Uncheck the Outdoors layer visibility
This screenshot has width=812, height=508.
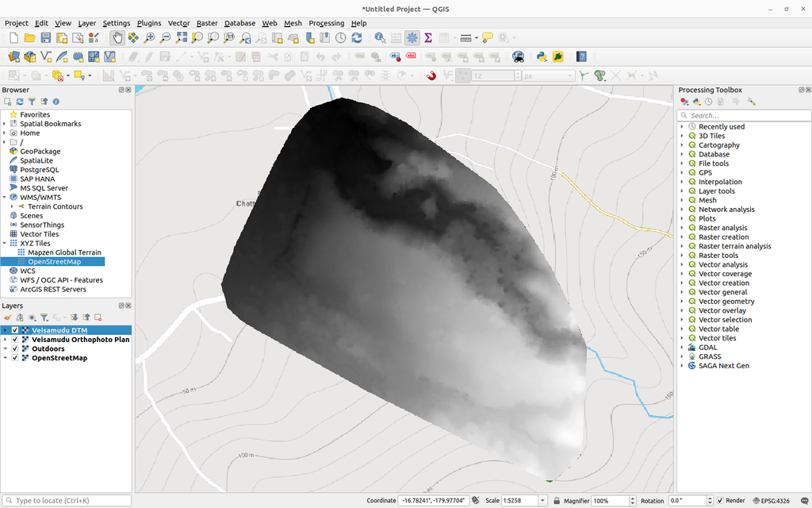[x=15, y=348]
